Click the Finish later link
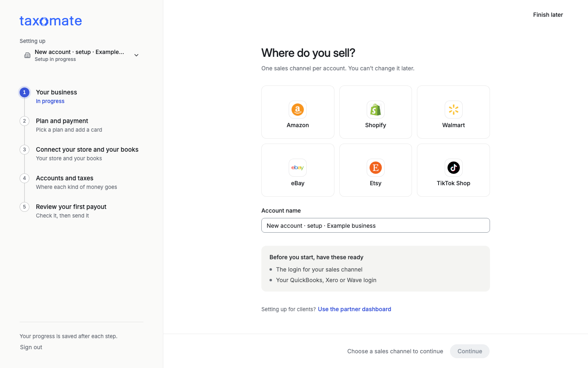Viewport: 588px width, 368px height. coord(548,15)
